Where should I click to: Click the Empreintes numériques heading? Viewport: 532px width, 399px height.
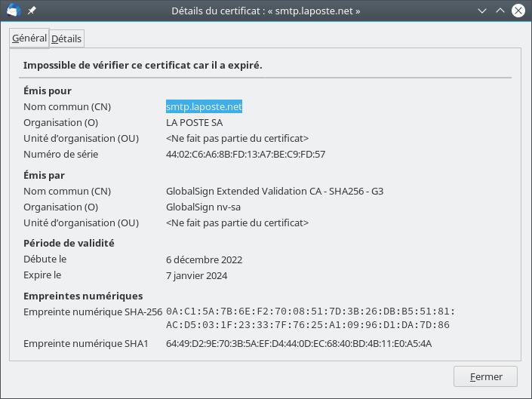(x=83, y=296)
